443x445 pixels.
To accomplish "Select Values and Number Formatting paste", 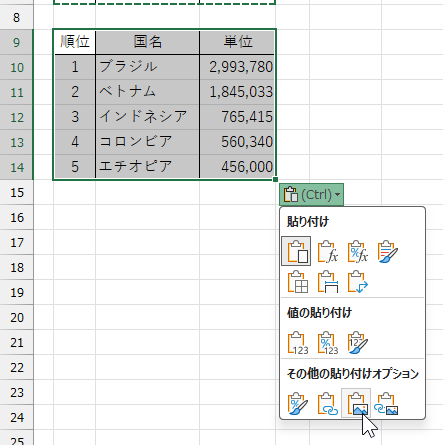I will click(327, 342).
